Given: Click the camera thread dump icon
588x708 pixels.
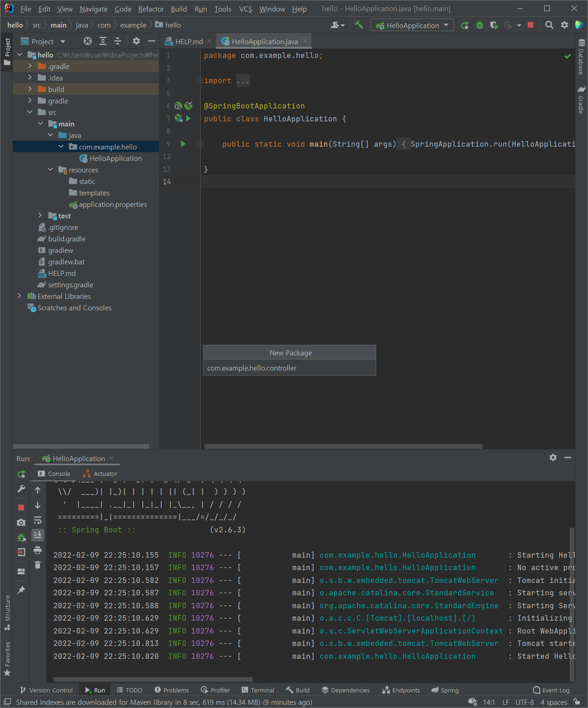Looking at the screenshot, I should point(21,522).
